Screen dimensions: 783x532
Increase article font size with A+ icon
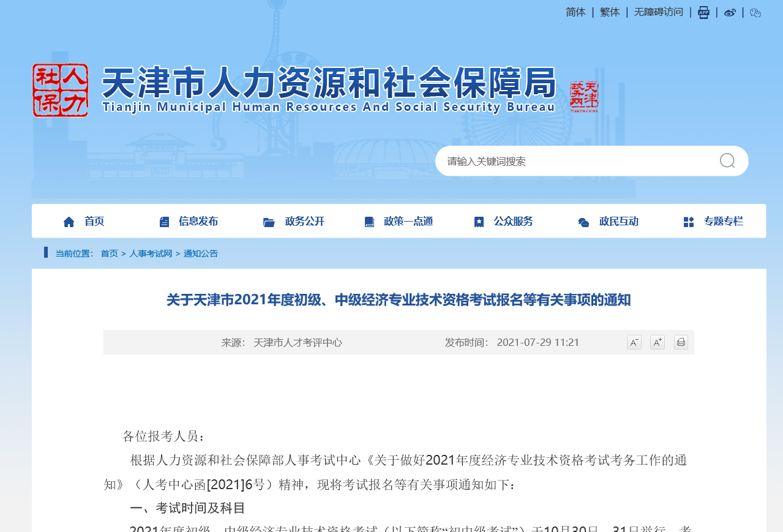point(657,342)
